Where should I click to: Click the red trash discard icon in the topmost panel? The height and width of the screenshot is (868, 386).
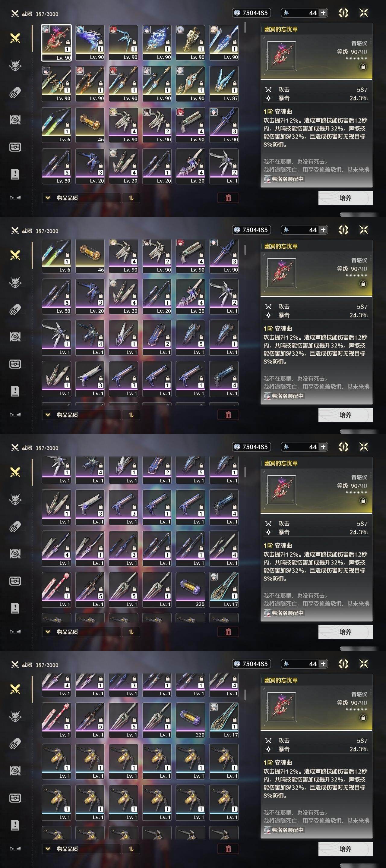click(228, 198)
